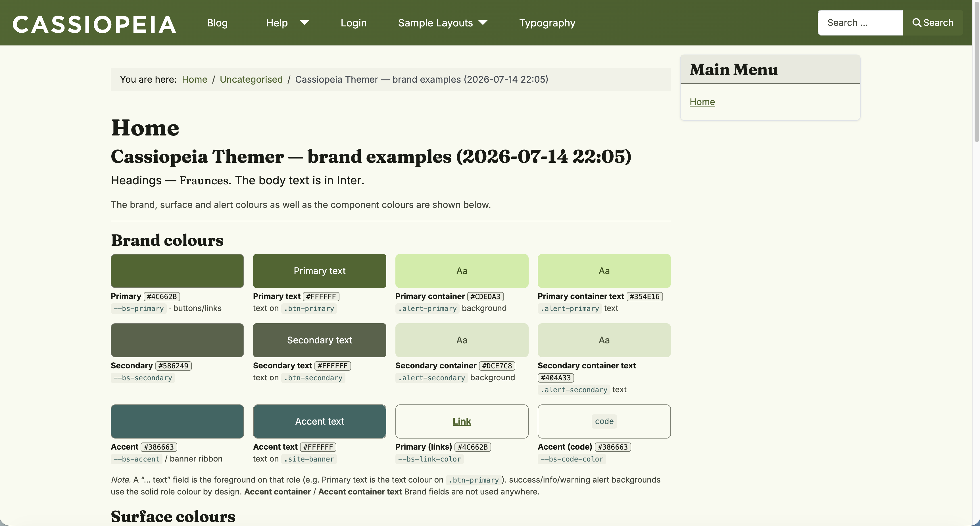Click the .alert-primary background code label

tap(427, 308)
